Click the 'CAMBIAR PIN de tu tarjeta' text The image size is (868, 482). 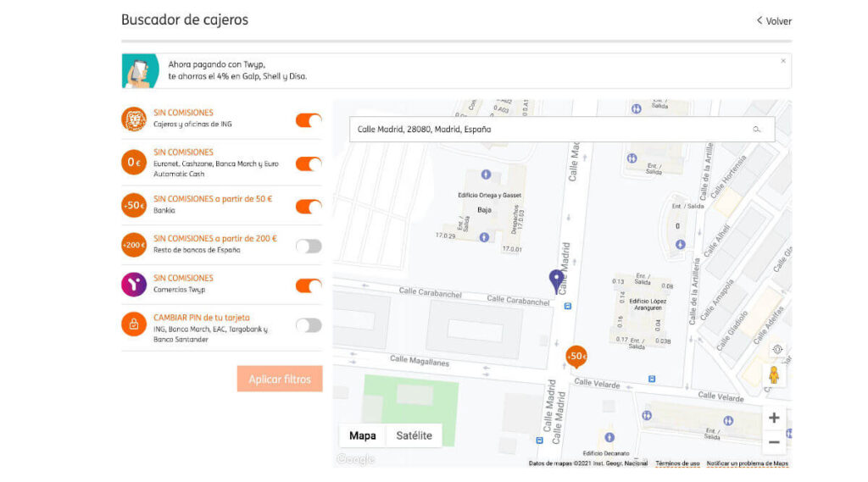(202, 318)
